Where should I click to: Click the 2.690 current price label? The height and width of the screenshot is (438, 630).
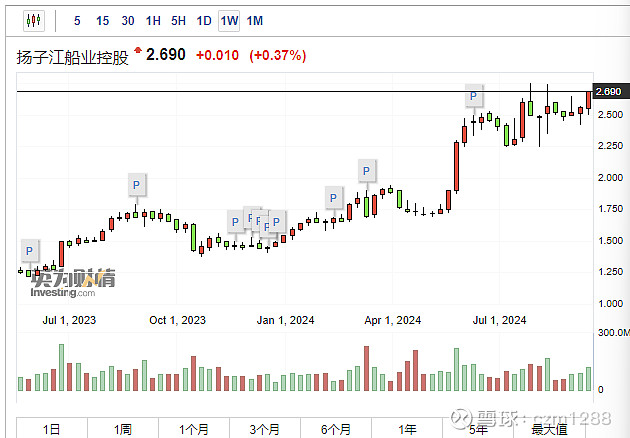[x=609, y=92]
